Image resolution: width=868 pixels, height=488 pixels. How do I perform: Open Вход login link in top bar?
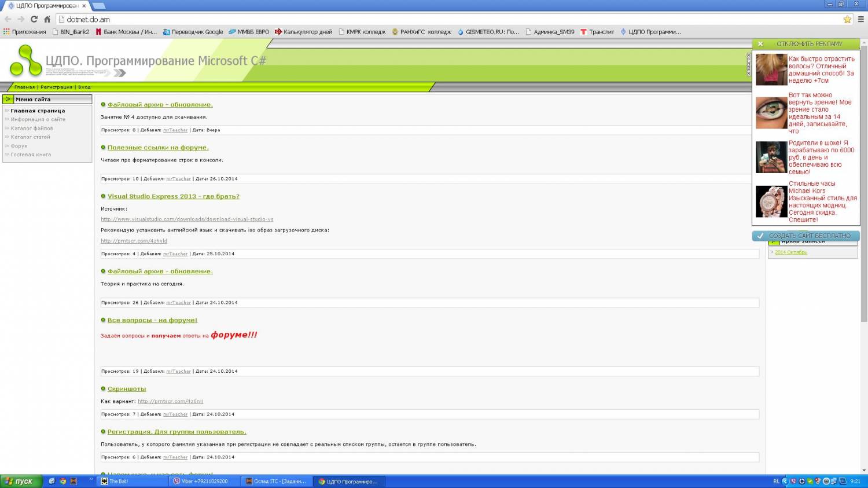click(84, 87)
